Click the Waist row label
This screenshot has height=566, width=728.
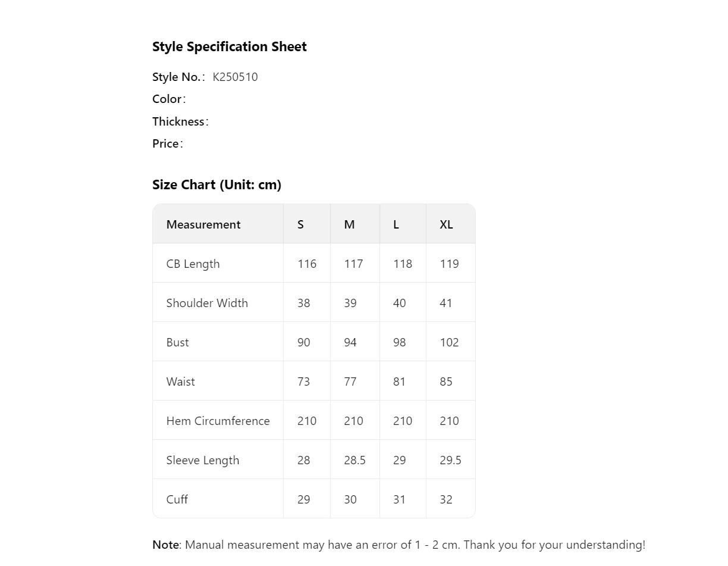pyautogui.click(x=180, y=382)
